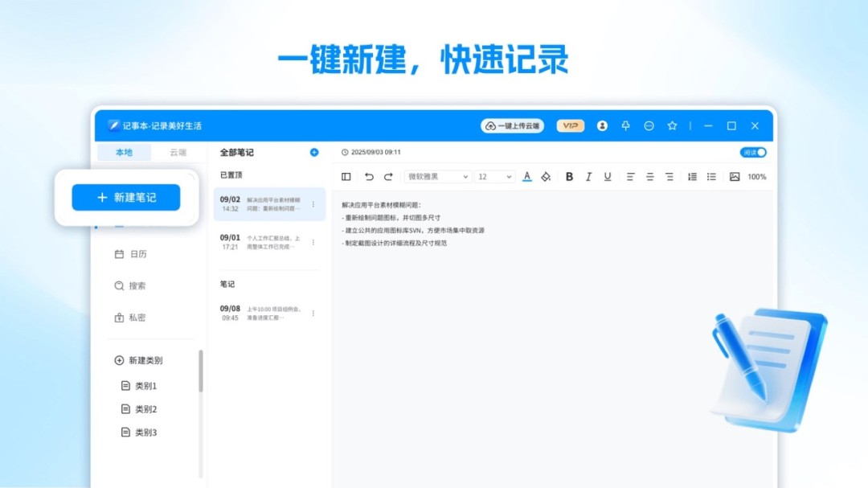Select the 本地 tab
Image resolution: width=868 pixels, height=488 pixels.
click(124, 152)
